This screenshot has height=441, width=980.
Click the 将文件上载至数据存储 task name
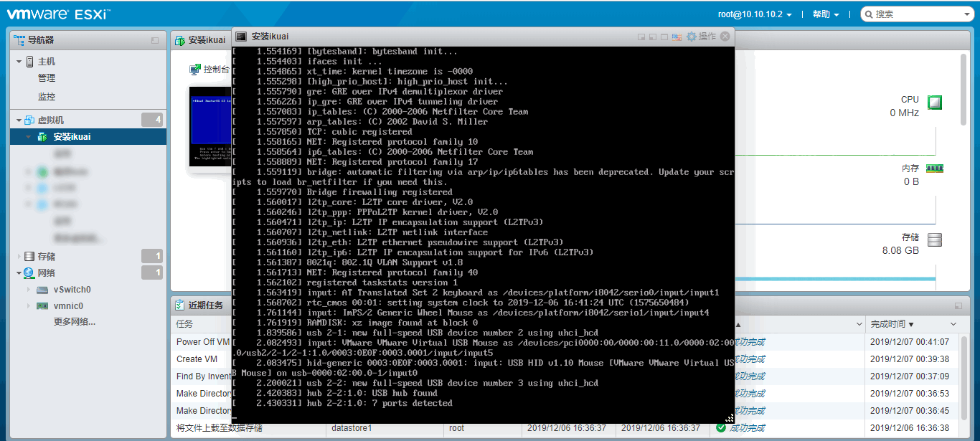(x=219, y=428)
